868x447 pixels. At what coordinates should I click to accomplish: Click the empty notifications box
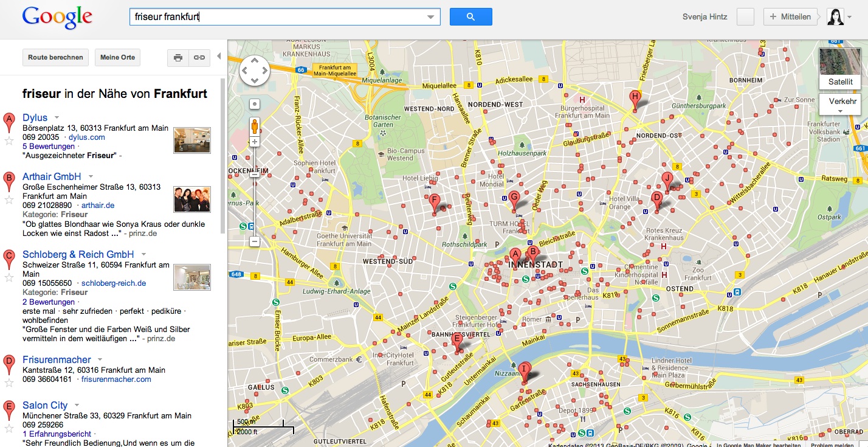point(745,17)
